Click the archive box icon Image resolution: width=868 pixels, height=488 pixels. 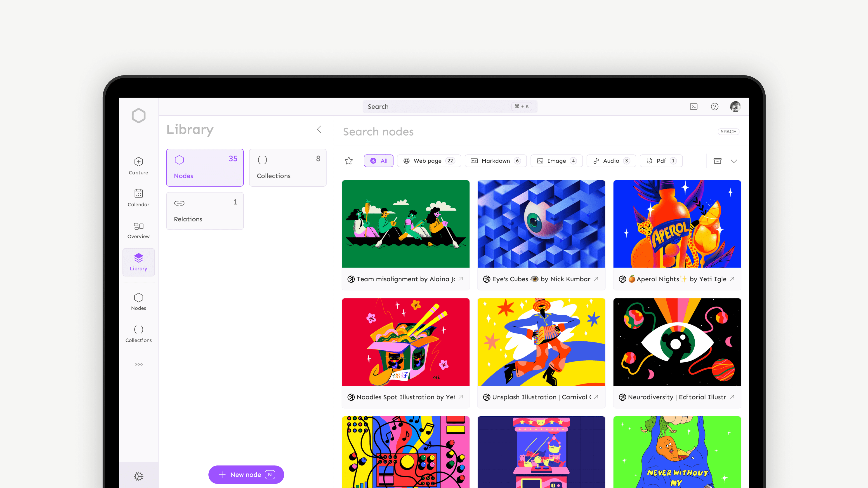click(x=717, y=161)
